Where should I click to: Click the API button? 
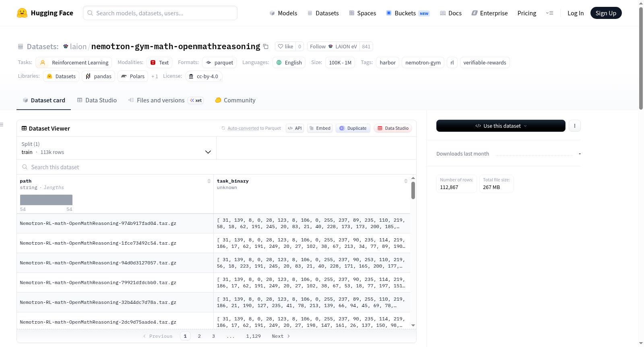pyautogui.click(x=295, y=128)
